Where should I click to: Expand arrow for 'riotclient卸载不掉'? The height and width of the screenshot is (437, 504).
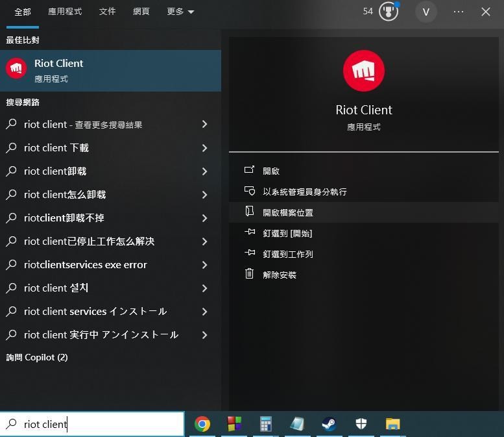tap(205, 218)
